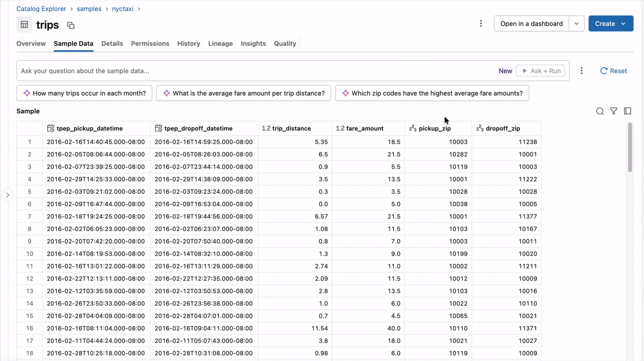Open the filter icon for sample data

coord(614,111)
